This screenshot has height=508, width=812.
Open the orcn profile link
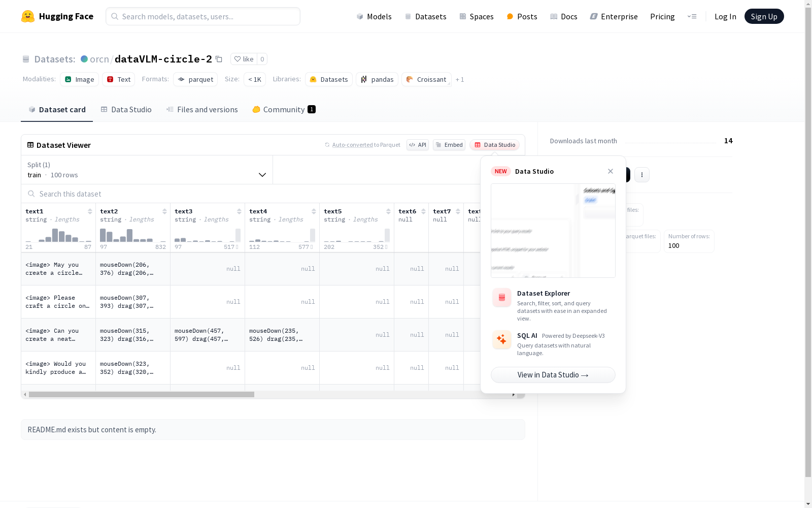tap(99, 59)
